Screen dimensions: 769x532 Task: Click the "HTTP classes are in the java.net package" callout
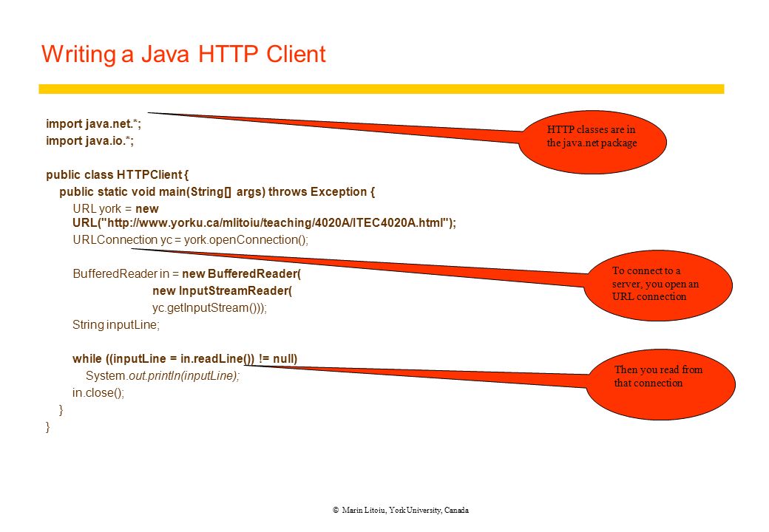[x=592, y=142]
